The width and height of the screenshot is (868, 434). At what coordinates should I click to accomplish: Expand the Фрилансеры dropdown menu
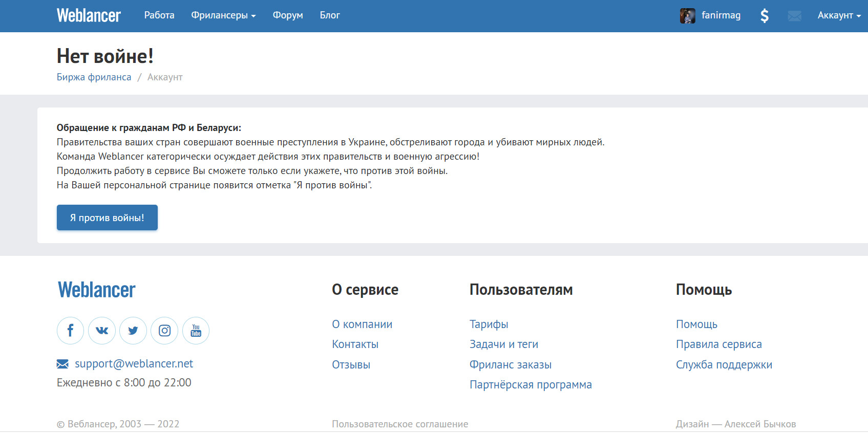coord(223,15)
